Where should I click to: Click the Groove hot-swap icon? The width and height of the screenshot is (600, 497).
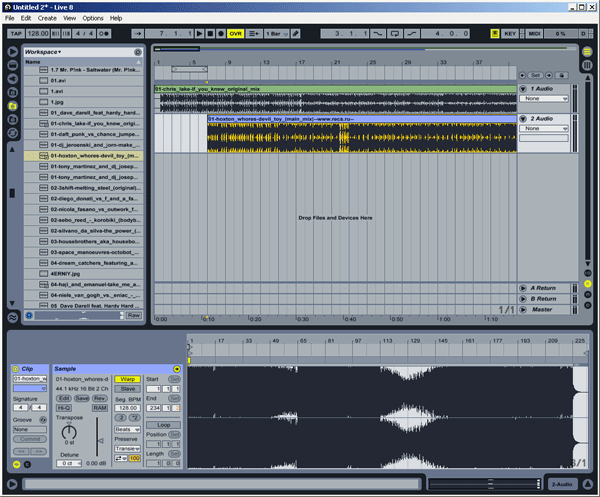pyautogui.click(x=42, y=421)
